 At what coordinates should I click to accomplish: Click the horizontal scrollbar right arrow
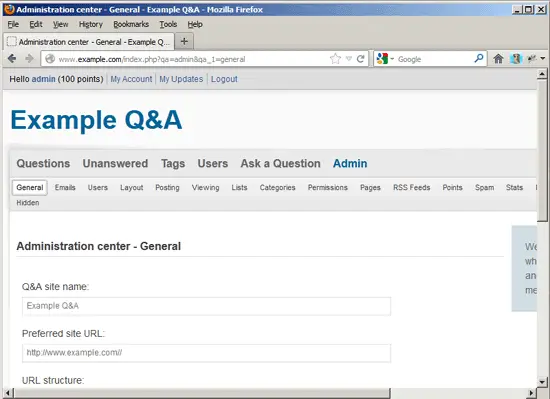532,393
